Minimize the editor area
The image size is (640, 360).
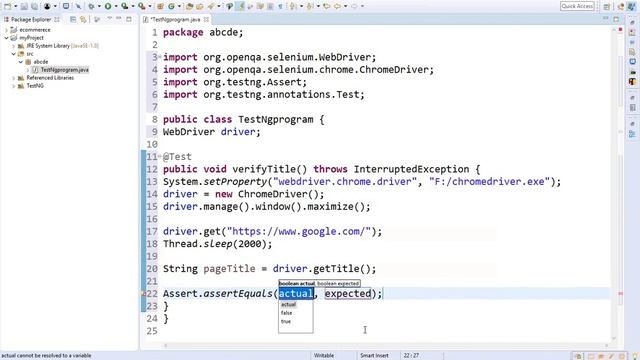(x=605, y=19)
